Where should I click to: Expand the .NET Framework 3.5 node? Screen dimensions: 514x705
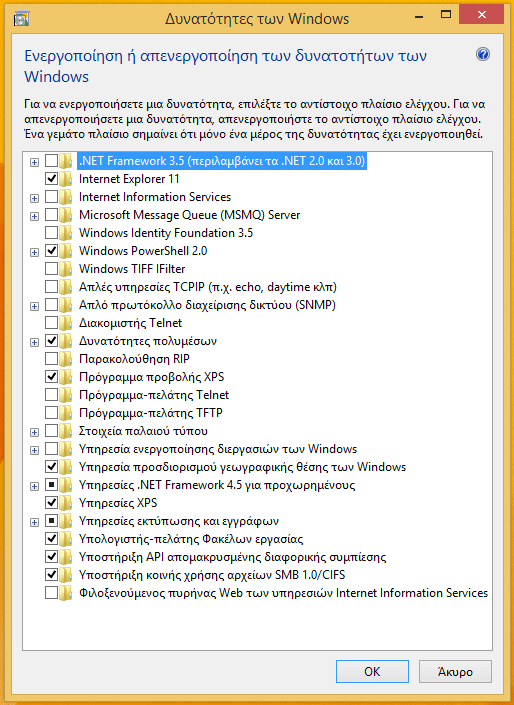tap(34, 162)
